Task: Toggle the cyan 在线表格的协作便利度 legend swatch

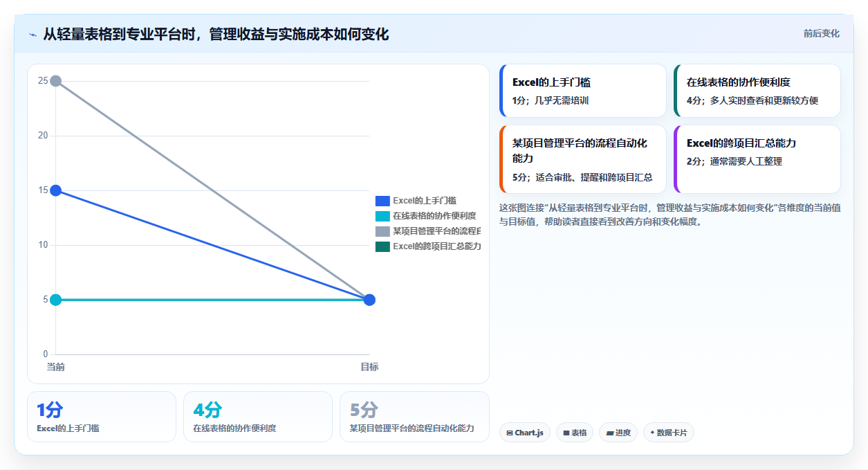Action: 383,216
